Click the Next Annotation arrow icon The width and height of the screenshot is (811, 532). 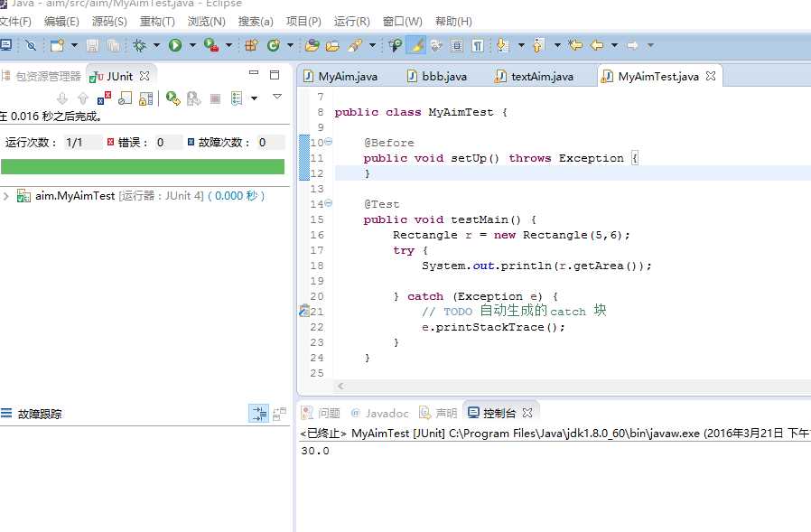pos(502,45)
